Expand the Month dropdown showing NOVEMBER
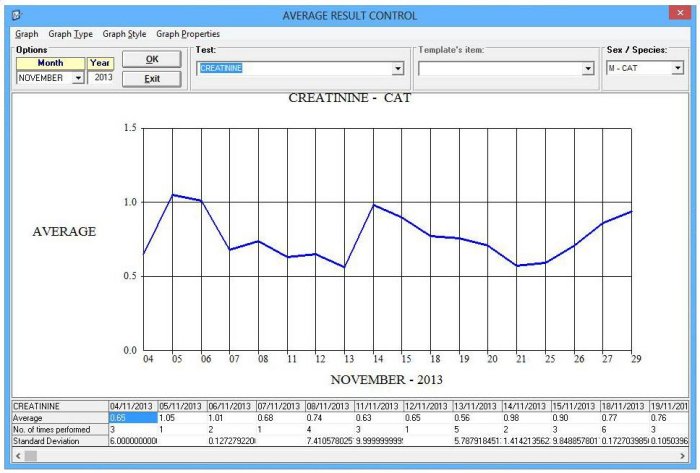 pyautogui.click(x=78, y=78)
